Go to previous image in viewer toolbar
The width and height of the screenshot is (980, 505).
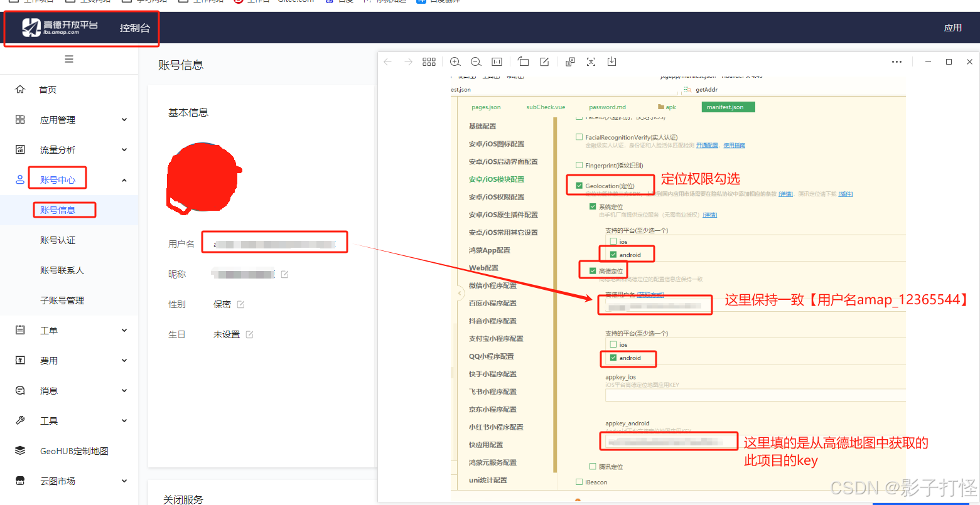(x=388, y=61)
